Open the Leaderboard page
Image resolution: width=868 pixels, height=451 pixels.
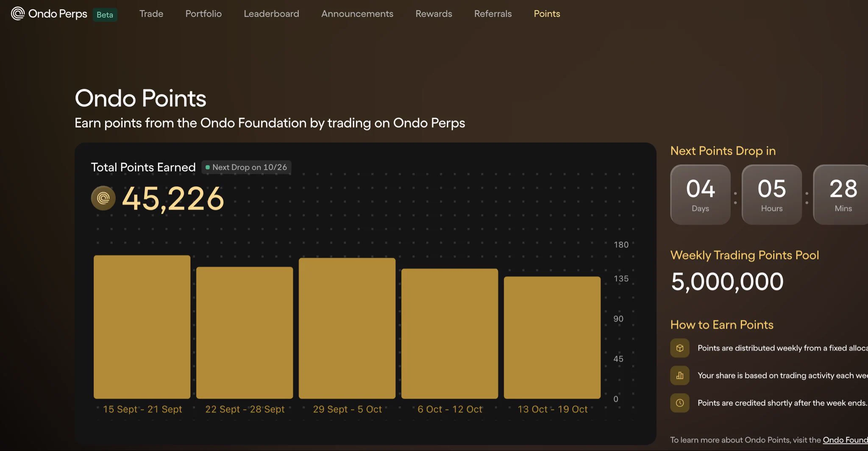[271, 14]
